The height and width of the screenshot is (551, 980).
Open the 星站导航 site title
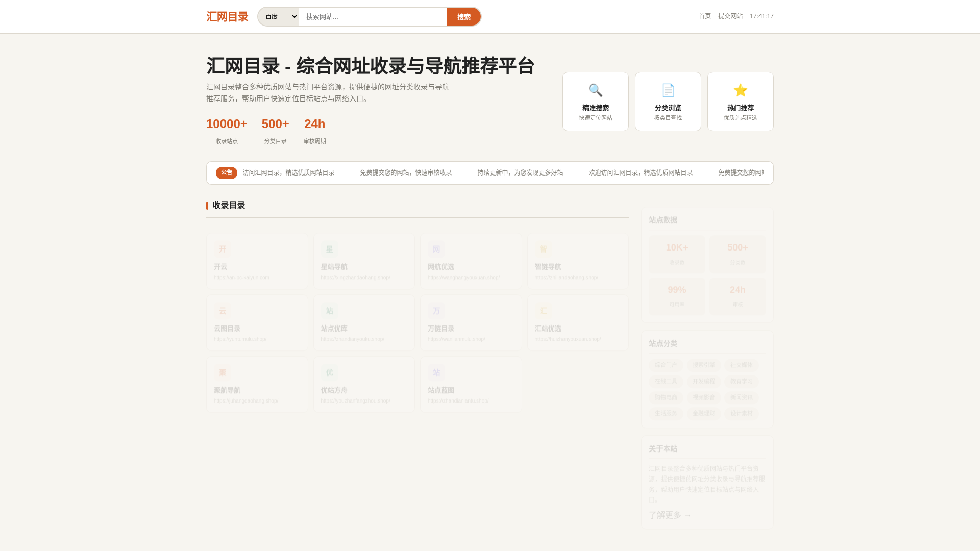tap(334, 267)
